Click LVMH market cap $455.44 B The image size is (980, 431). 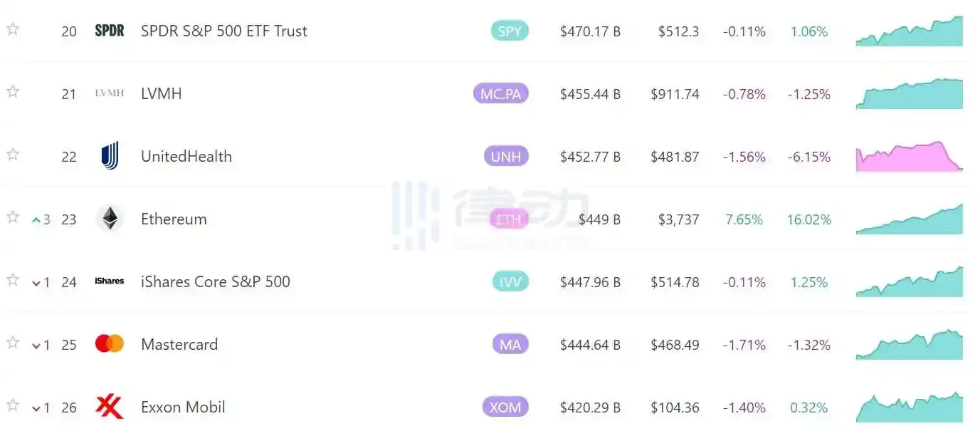click(590, 94)
